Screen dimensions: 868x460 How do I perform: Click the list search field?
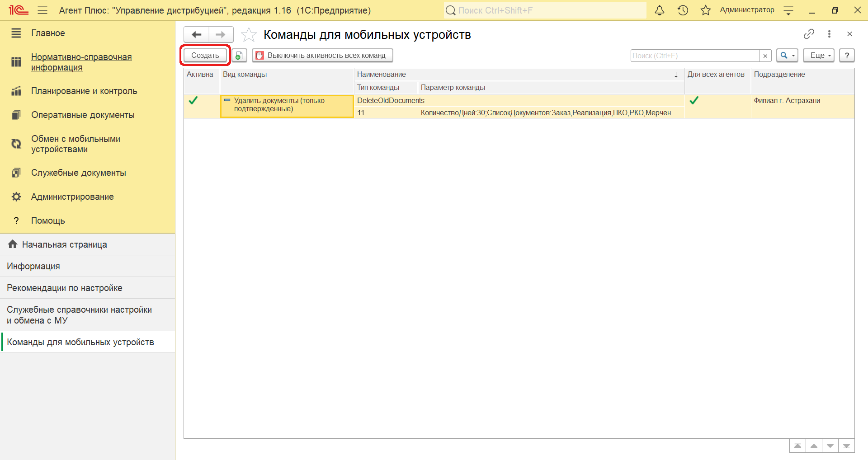[694, 56]
